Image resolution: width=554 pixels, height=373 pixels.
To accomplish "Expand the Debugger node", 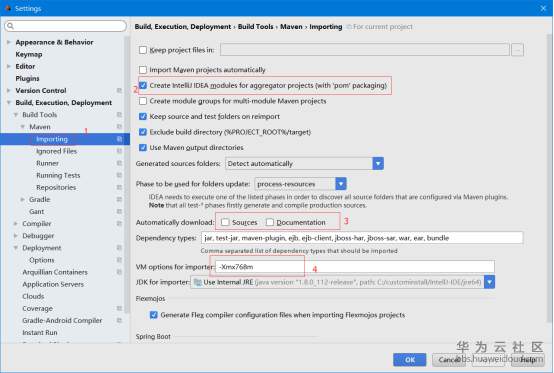I will coord(16,236).
